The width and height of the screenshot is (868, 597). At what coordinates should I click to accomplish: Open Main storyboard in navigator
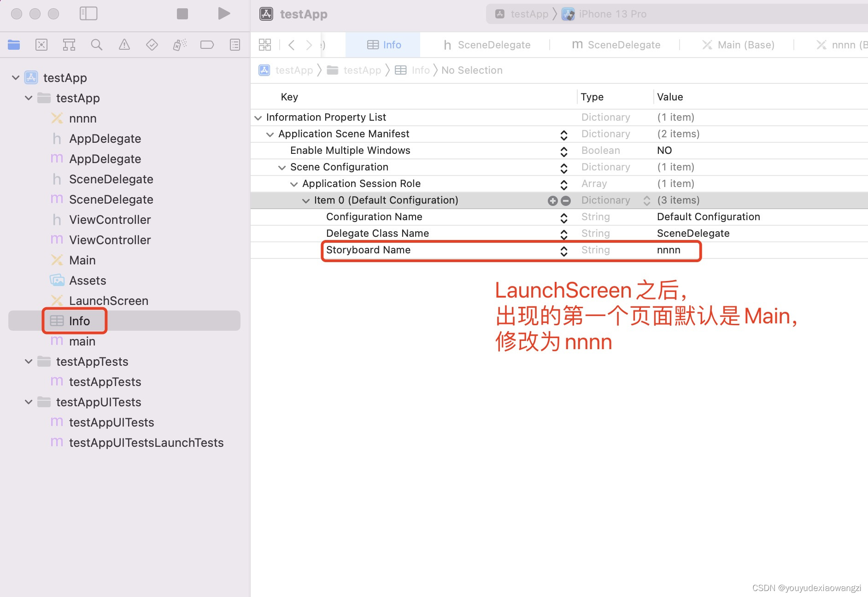[82, 260]
